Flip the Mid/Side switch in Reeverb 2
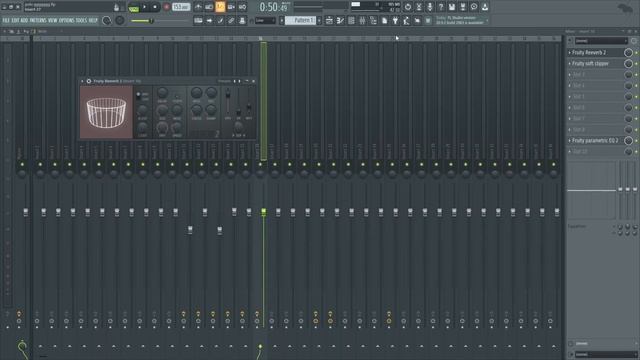 138,96
